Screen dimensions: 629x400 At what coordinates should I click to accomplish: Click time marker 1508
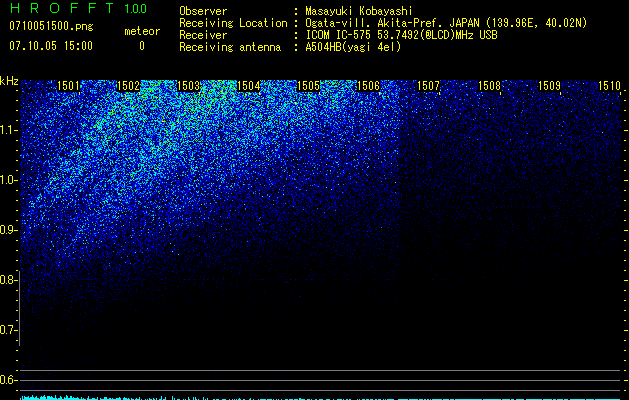tap(489, 86)
